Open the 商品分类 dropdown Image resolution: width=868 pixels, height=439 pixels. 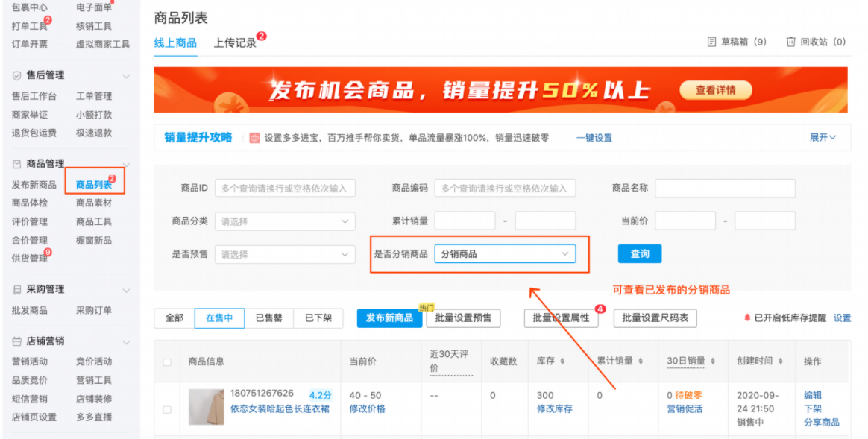click(285, 221)
